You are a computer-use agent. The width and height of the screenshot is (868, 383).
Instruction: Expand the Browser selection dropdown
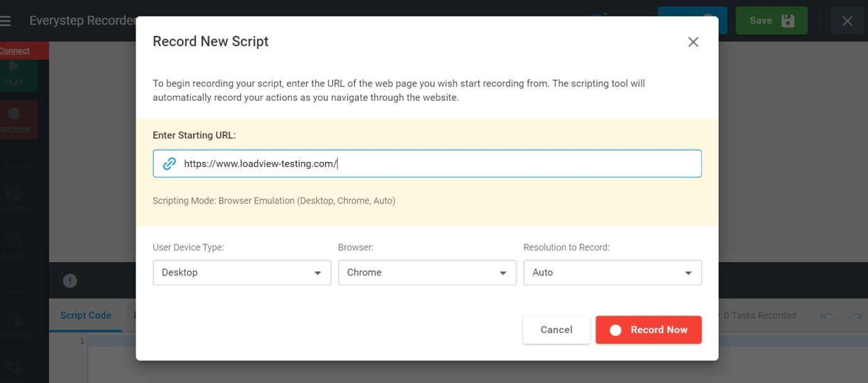click(427, 272)
